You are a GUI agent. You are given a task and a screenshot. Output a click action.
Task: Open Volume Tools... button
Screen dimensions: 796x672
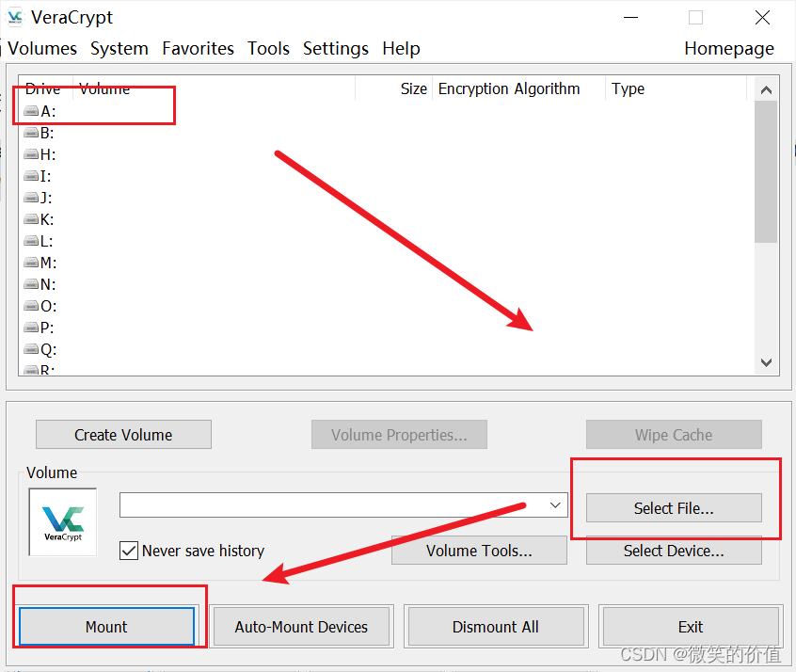[479, 551]
